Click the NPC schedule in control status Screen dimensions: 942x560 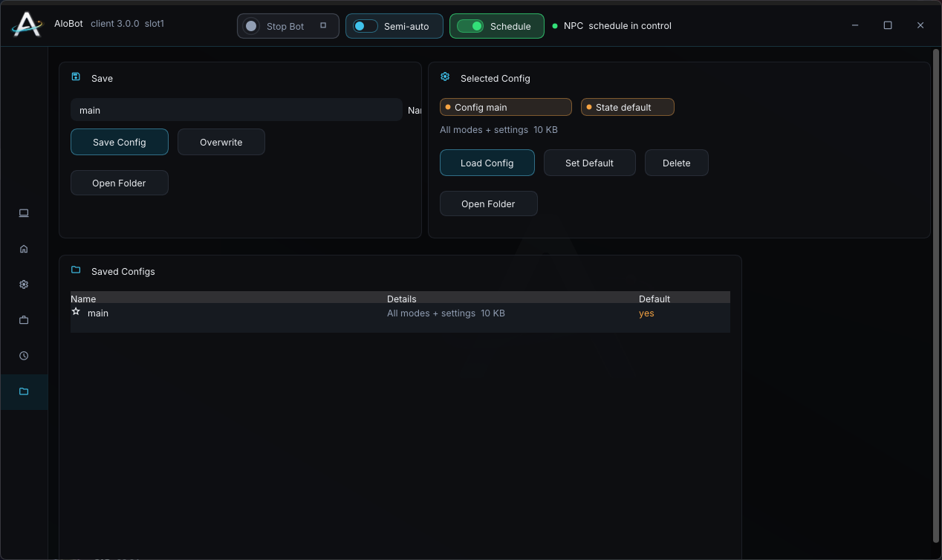coord(612,26)
